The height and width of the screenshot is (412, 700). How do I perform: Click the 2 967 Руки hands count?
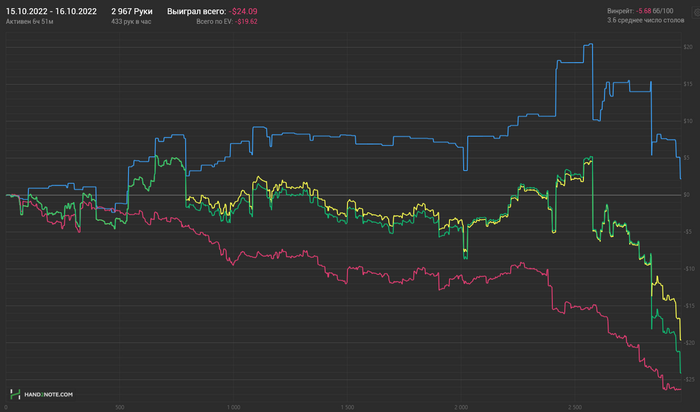[132, 11]
